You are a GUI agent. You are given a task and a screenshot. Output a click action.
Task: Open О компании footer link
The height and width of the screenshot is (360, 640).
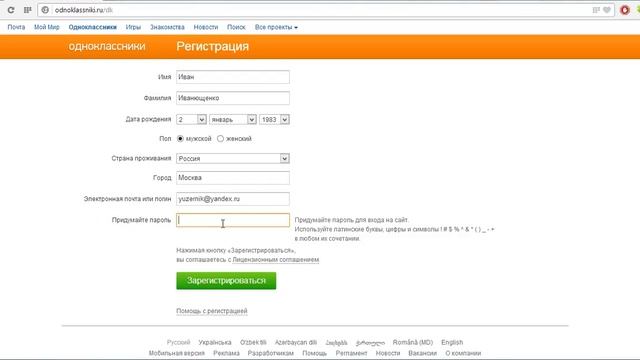(463, 353)
